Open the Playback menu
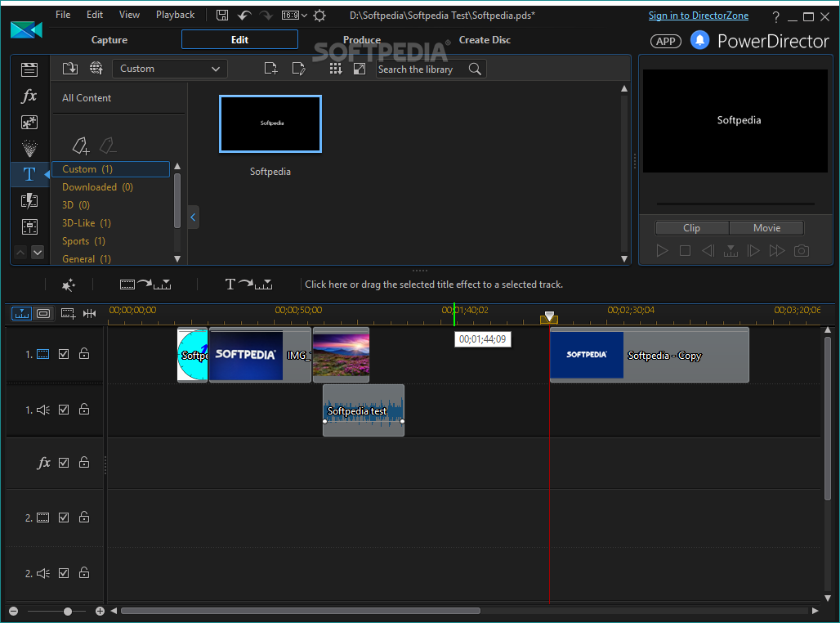The image size is (840, 623). [175, 15]
